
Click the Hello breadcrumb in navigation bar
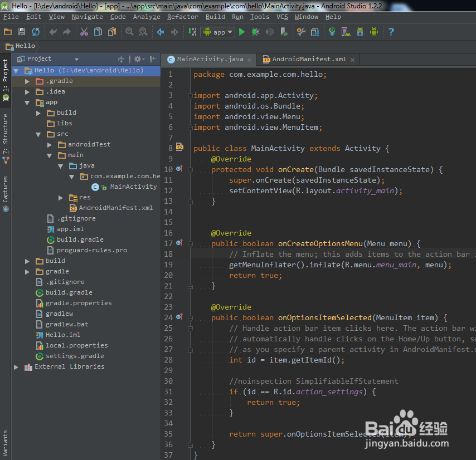pyautogui.click(x=21, y=46)
